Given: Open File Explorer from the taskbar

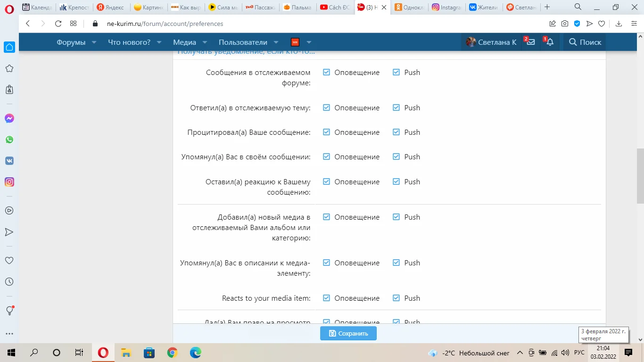Looking at the screenshot, I should (126, 352).
